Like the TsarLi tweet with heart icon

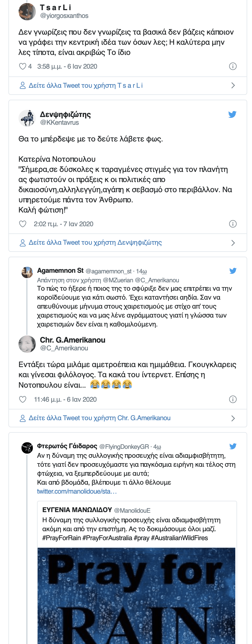pos(23,66)
